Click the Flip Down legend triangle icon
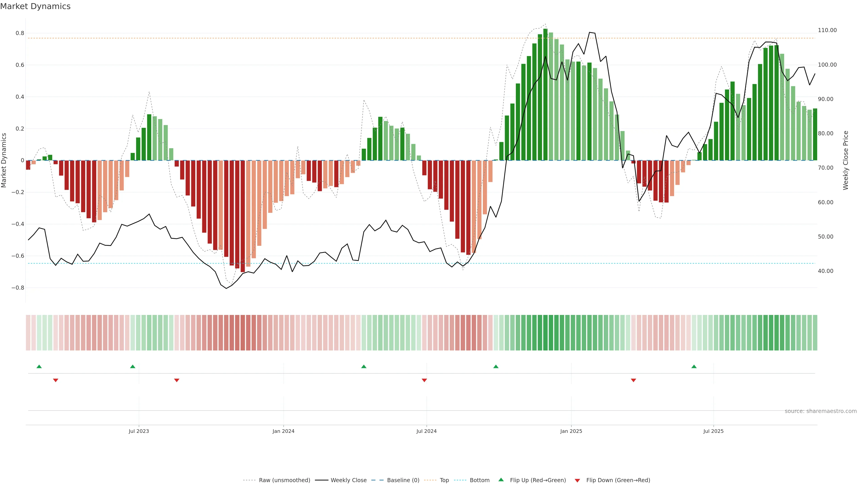 [x=577, y=481]
